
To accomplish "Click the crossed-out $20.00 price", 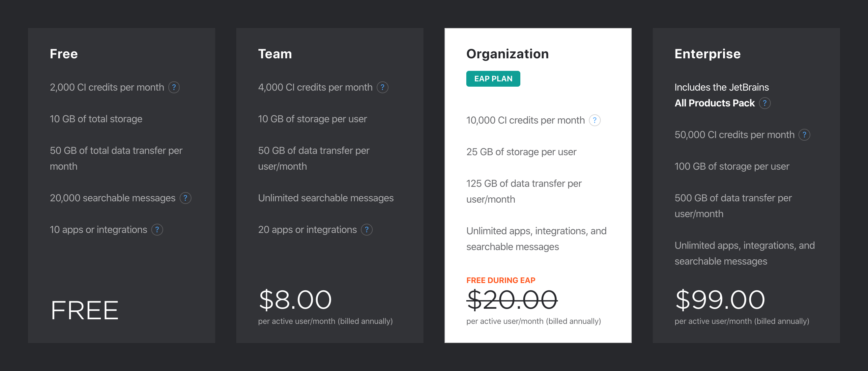I will [x=511, y=300].
